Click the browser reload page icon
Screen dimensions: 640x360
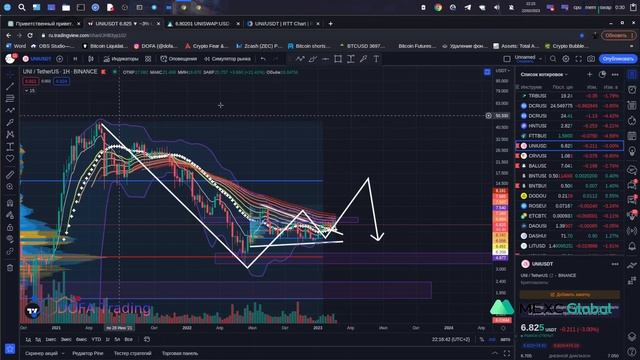click(30, 36)
